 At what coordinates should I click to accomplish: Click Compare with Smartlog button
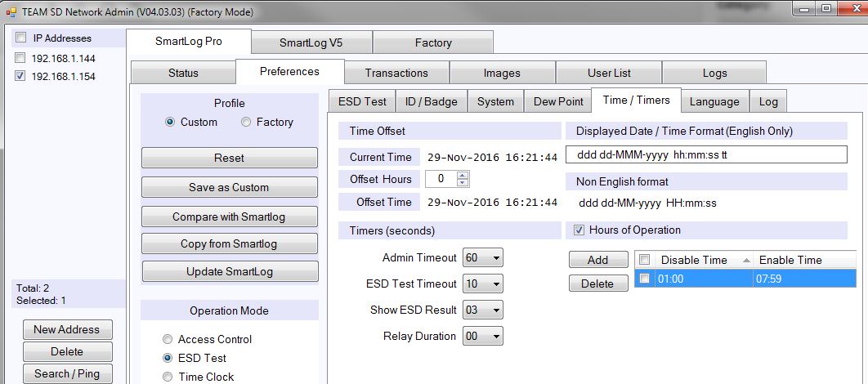[x=229, y=217]
